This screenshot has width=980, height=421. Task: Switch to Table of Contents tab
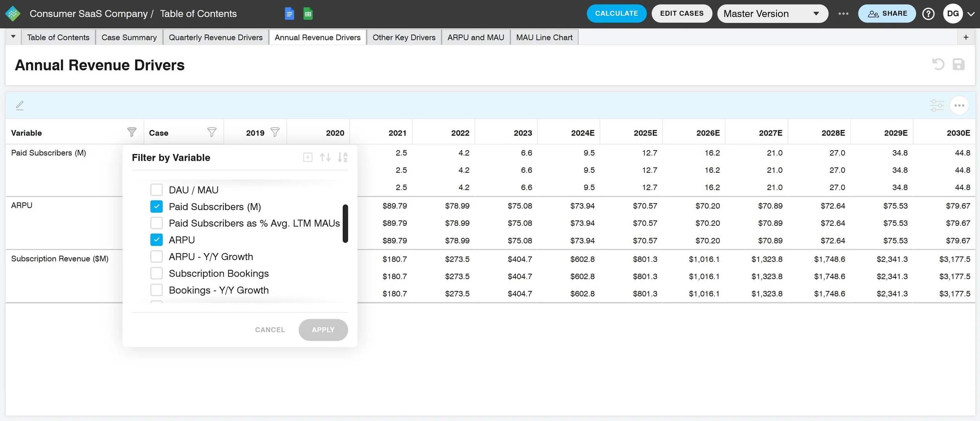tap(58, 37)
